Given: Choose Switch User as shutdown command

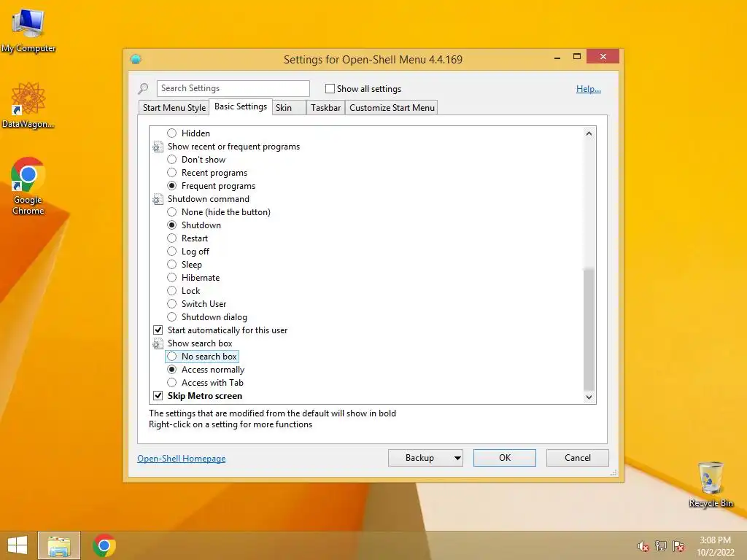Looking at the screenshot, I should tap(171, 304).
